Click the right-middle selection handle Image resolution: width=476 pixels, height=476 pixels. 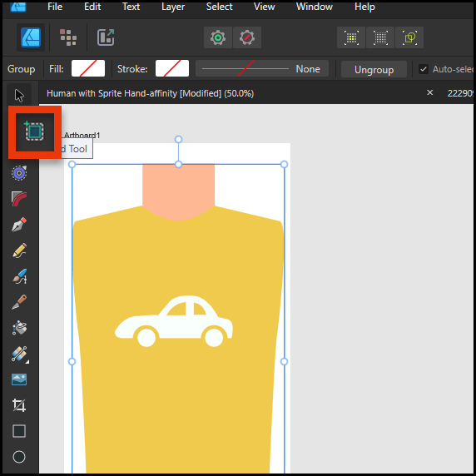[284, 361]
